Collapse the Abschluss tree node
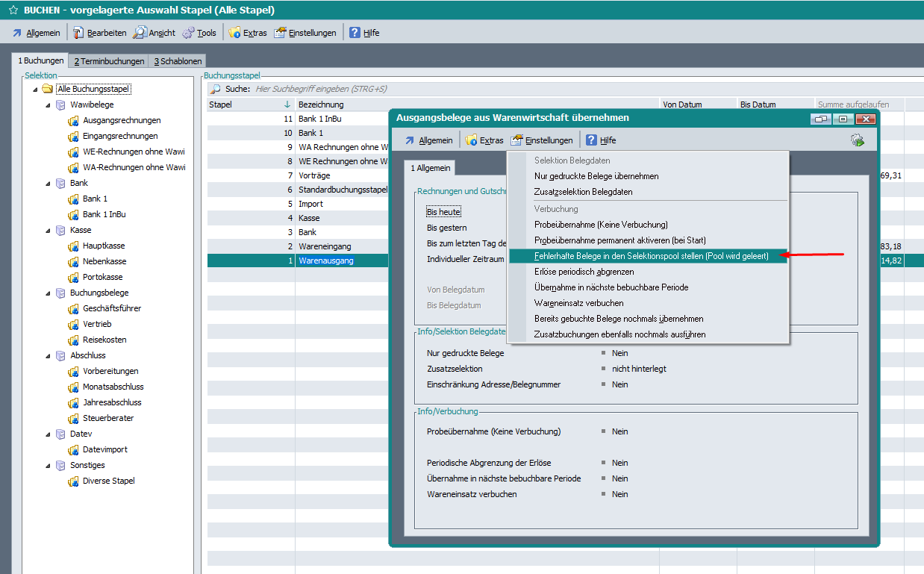Viewport: 924px width, 574px height. (x=48, y=356)
